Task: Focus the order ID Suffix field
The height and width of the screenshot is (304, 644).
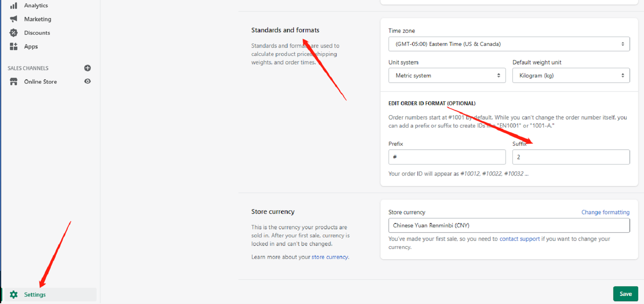Action: point(571,157)
